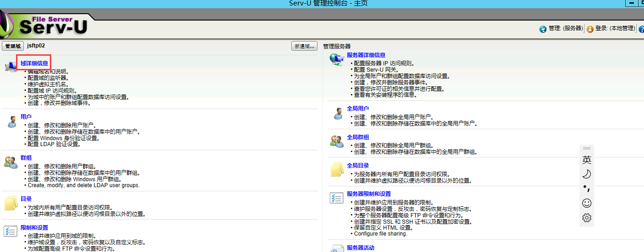The image size is (644, 252).
Task: Click the Groups two-people icon
Action: (x=11, y=162)
